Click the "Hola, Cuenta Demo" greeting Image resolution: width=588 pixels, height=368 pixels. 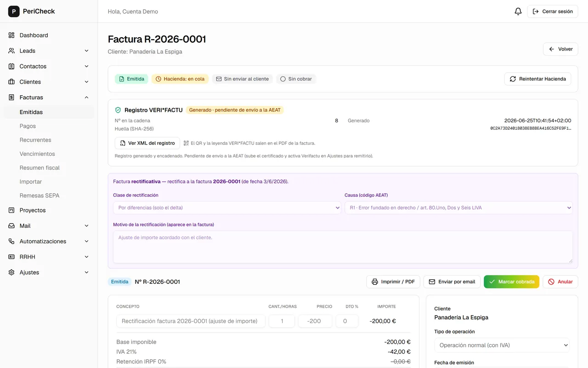(x=133, y=11)
